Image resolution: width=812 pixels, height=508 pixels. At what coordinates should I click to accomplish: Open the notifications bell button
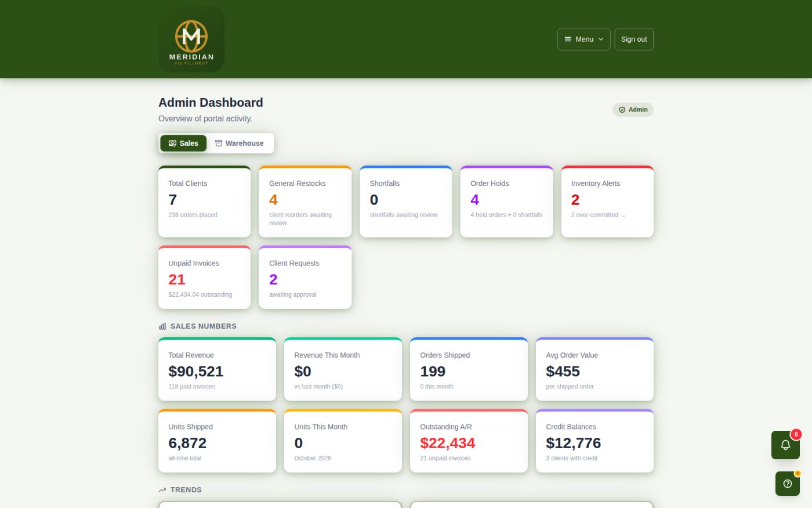[x=785, y=445]
